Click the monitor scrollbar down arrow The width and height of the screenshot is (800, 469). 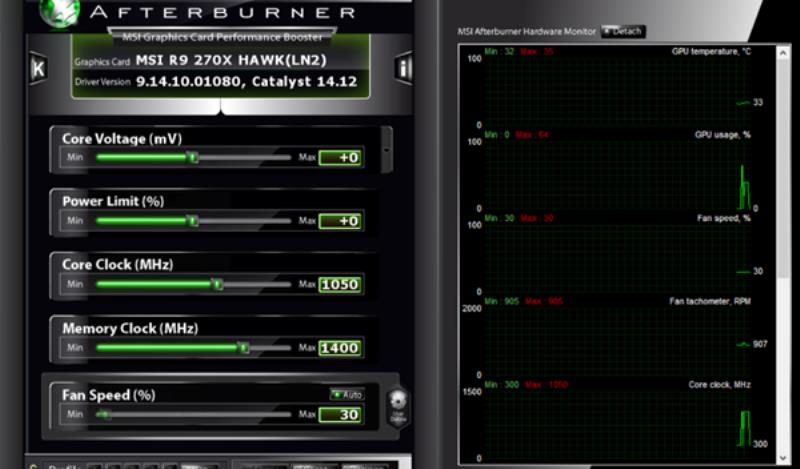(783, 458)
